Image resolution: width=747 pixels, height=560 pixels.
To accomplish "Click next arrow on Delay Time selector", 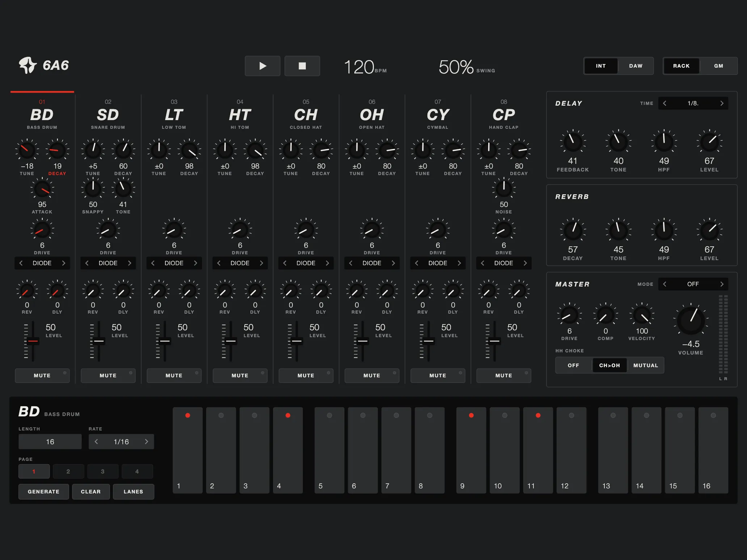I will 722,103.
